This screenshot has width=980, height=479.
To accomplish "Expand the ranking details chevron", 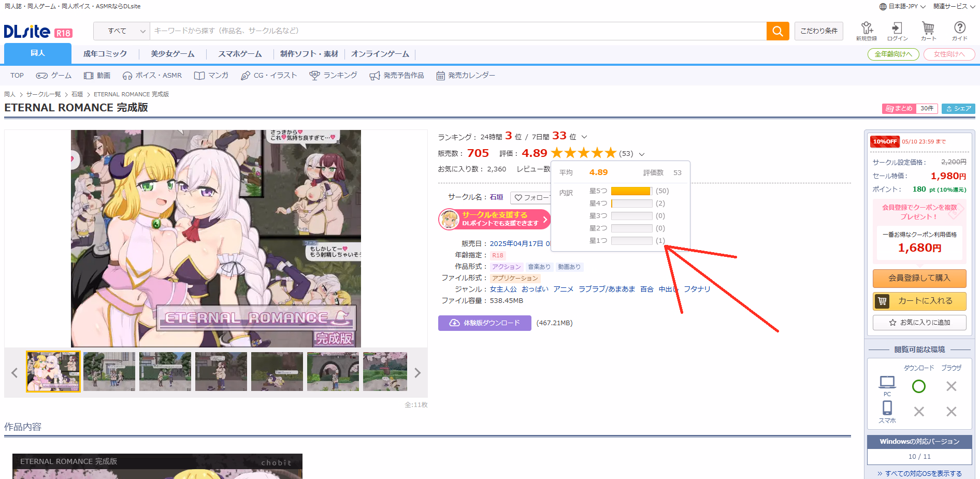I will pyautogui.click(x=584, y=137).
